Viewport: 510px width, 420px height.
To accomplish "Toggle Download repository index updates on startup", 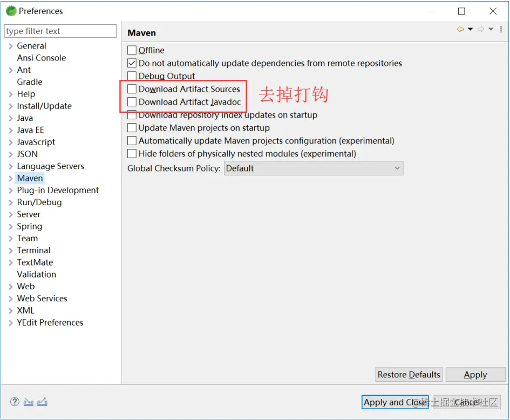I will 132,115.
